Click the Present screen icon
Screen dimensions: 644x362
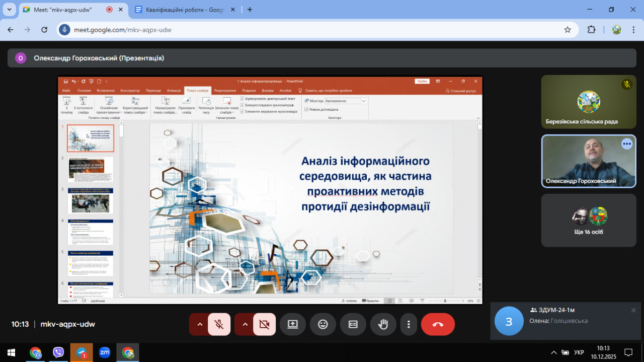click(x=293, y=324)
